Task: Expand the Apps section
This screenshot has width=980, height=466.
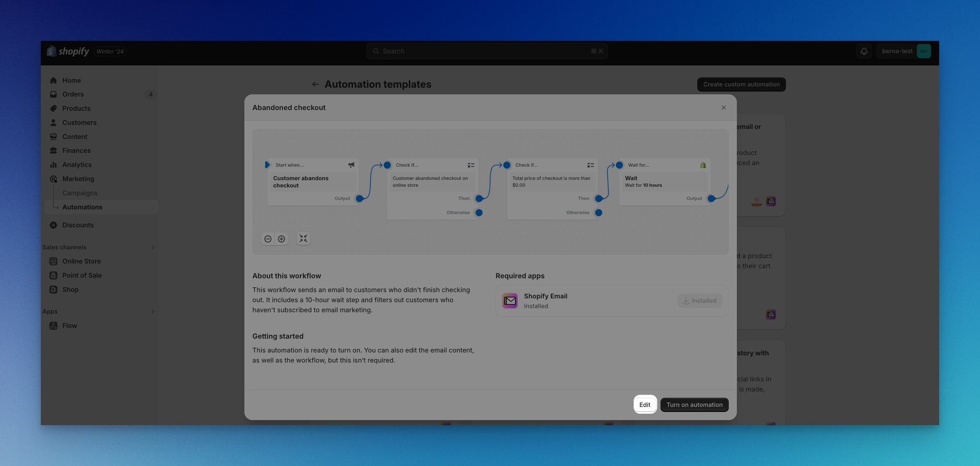Action: click(153, 311)
